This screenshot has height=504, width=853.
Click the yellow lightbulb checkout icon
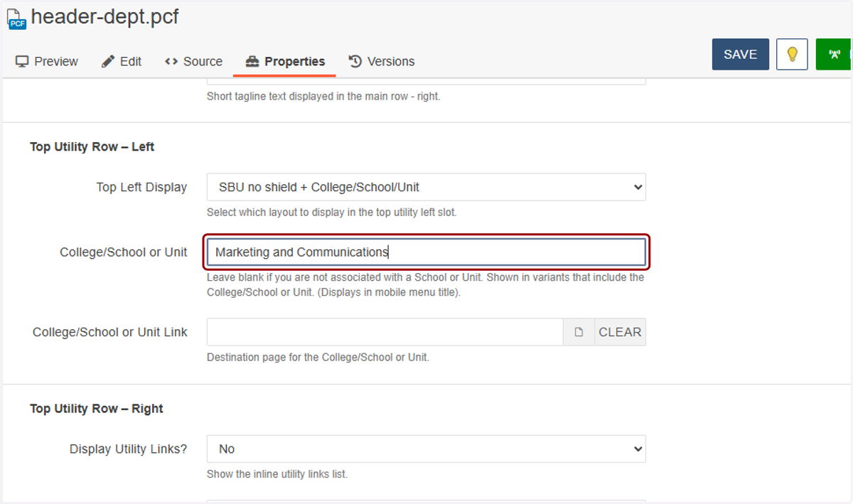pos(792,54)
